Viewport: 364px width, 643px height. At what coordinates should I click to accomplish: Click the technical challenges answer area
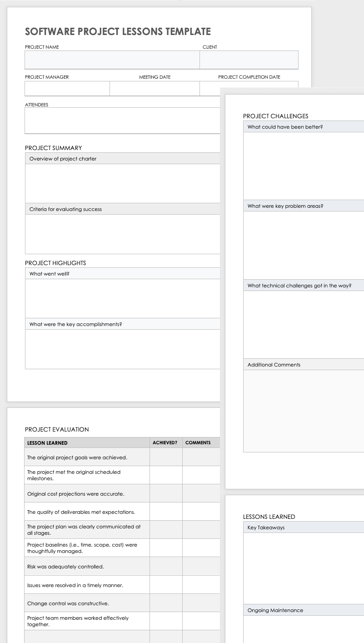(x=303, y=324)
